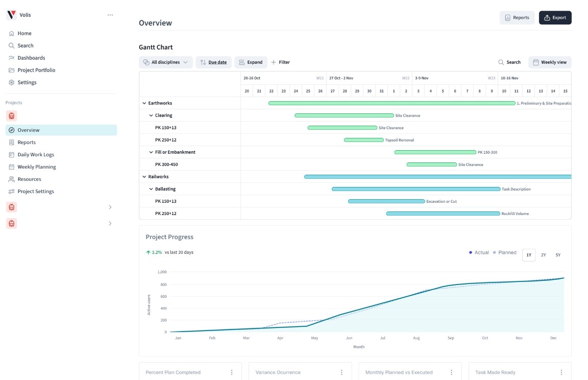Click the Reports document icon in sidebar
The height and width of the screenshot is (380, 588).
[x=12, y=142]
